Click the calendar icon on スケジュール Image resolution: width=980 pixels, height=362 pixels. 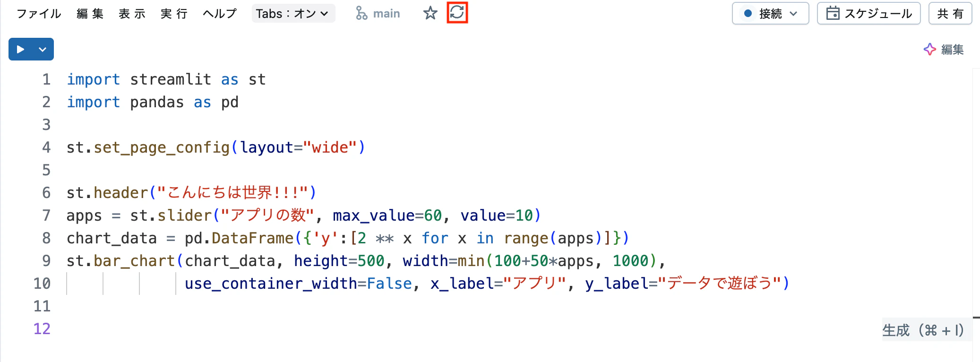pos(833,13)
